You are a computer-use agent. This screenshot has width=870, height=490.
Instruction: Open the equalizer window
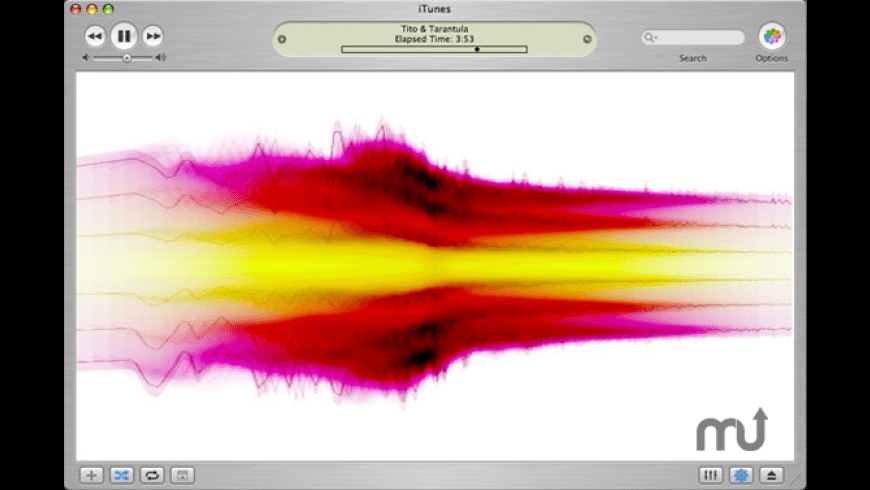[711, 476]
